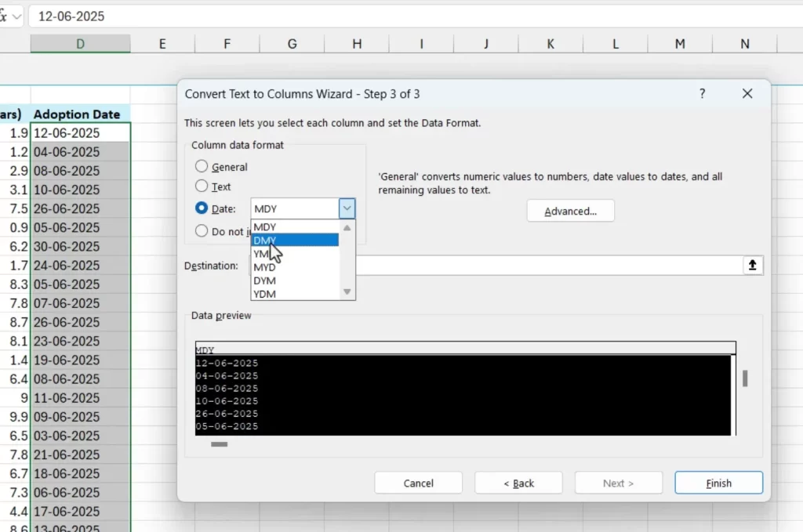Image resolution: width=803 pixels, height=532 pixels.
Task: Click cell containing 19-06-2025
Action: click(81, 360)
